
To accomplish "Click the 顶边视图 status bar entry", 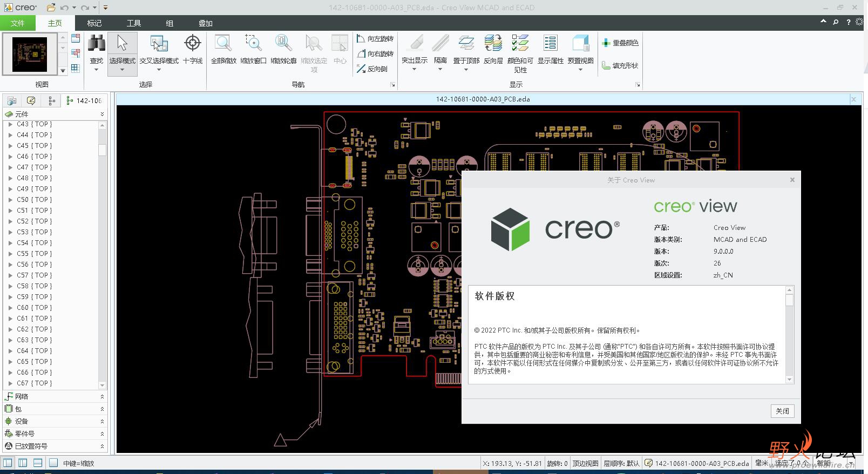I will tap(585, 463).
